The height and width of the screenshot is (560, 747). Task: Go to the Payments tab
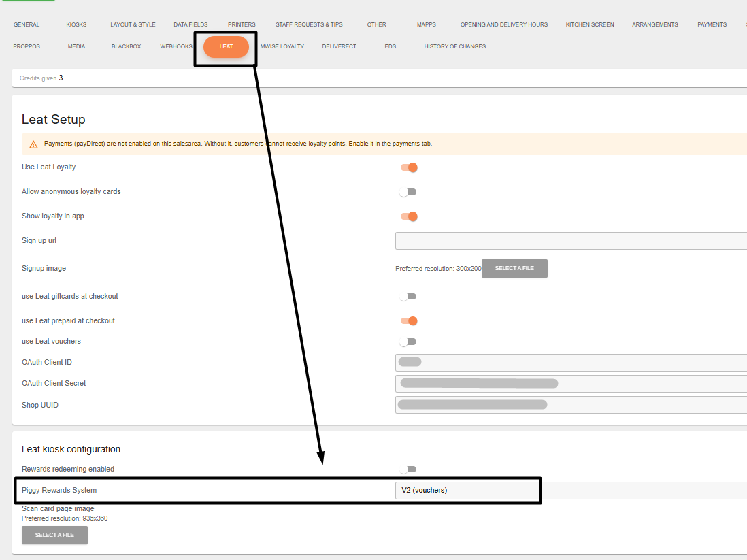point(712,24)
